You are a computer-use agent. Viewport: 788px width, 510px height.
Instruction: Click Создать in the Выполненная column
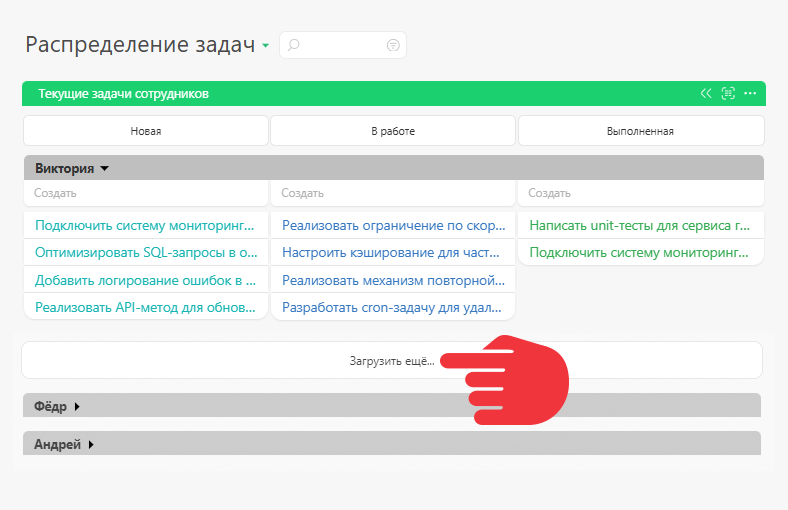641,193
